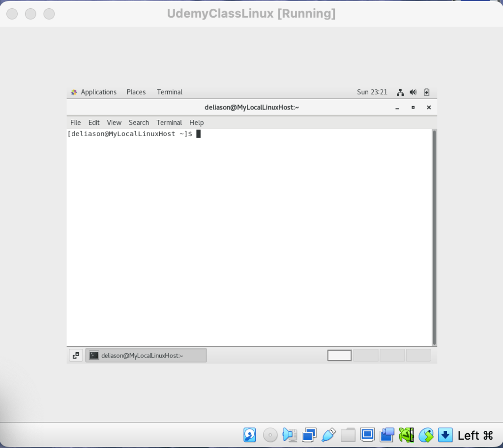Click the deliason@MyLocalLinuxHost taskbar button
This screenshot has width=503, height=448.
pos(146,356)
